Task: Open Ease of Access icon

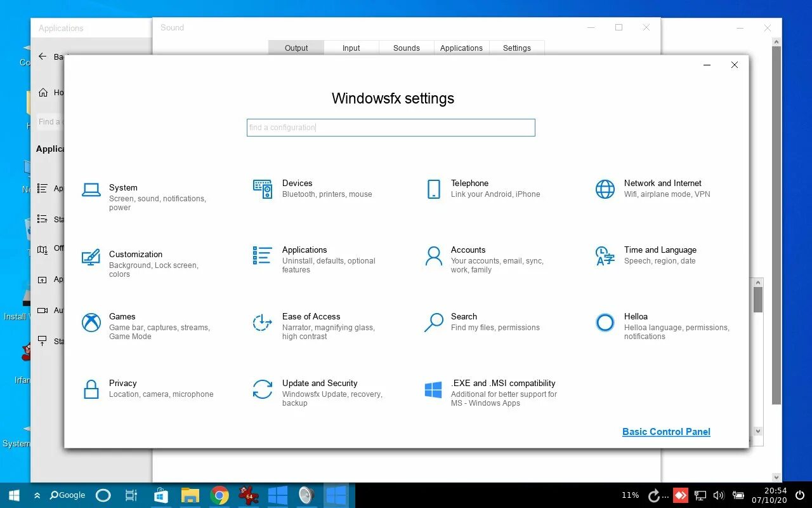Action: 263,323
